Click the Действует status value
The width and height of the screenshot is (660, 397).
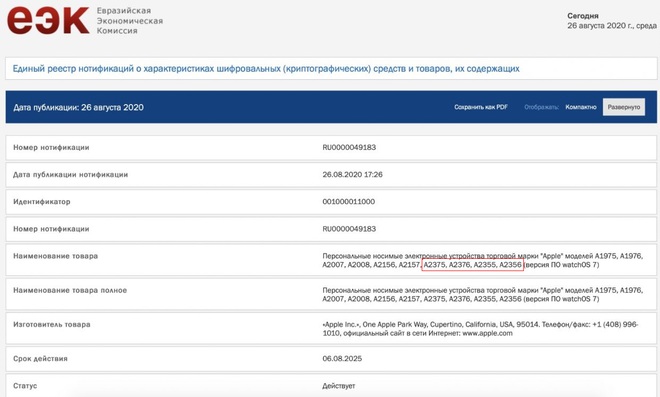[x=339, y=386]
